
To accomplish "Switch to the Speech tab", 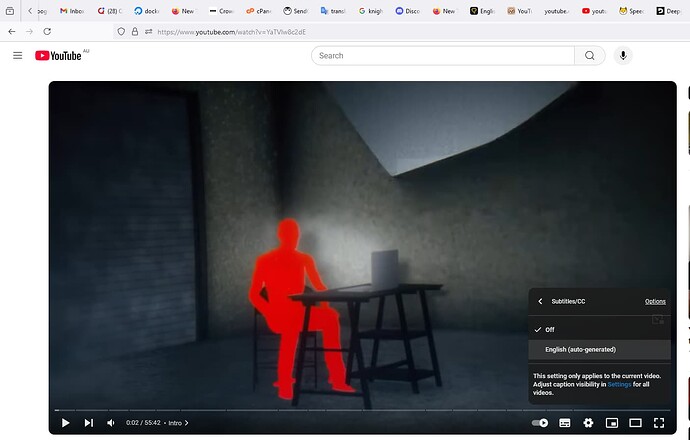I will click(x=632, y=11).
